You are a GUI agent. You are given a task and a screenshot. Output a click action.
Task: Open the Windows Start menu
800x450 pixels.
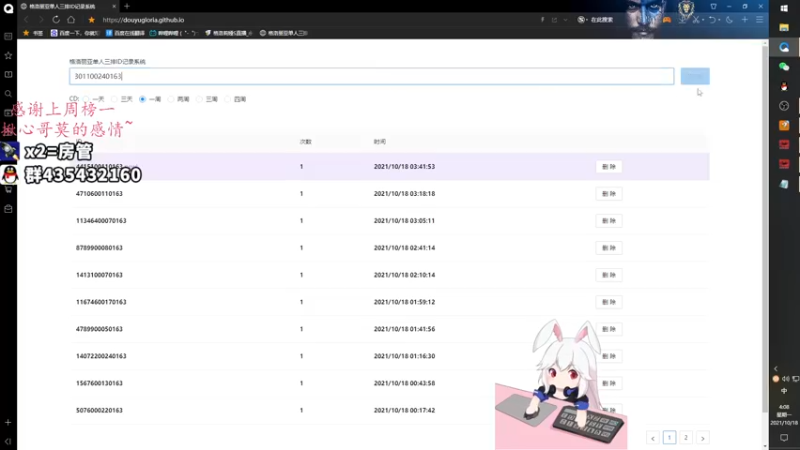coord(784,8)
